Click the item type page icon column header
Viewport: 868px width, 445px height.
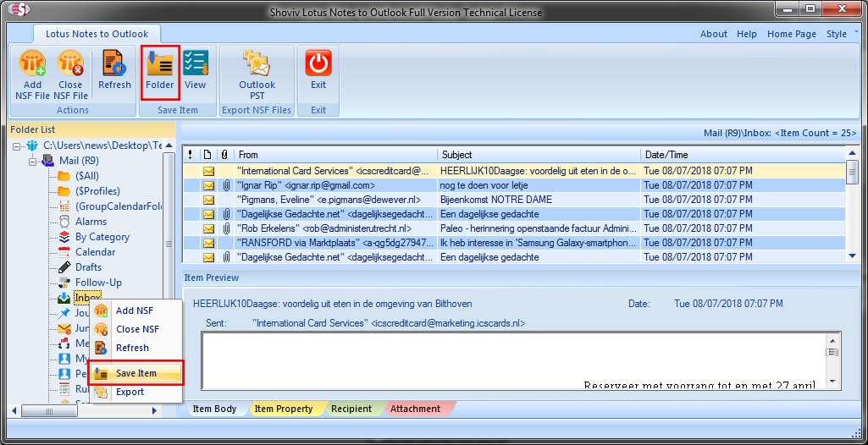click(207, 155)
